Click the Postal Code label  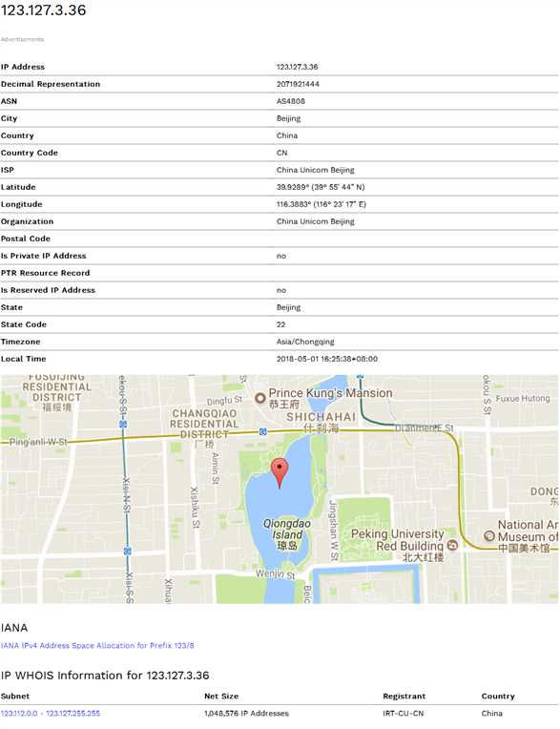26,239
